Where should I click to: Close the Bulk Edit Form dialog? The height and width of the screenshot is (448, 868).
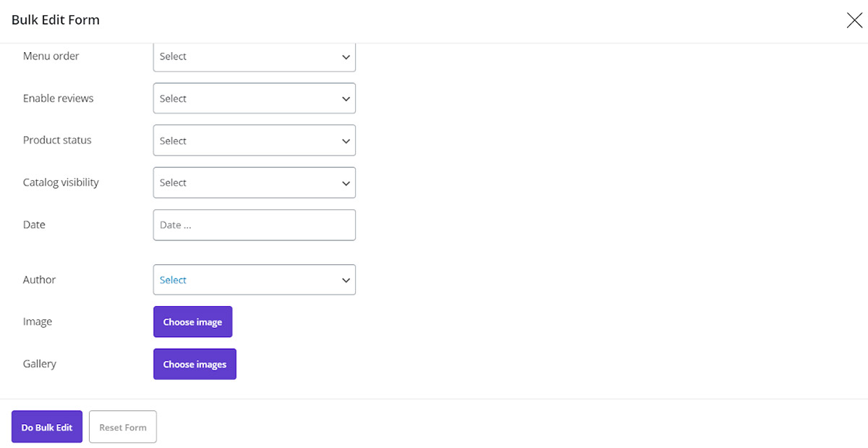[854, 20]
